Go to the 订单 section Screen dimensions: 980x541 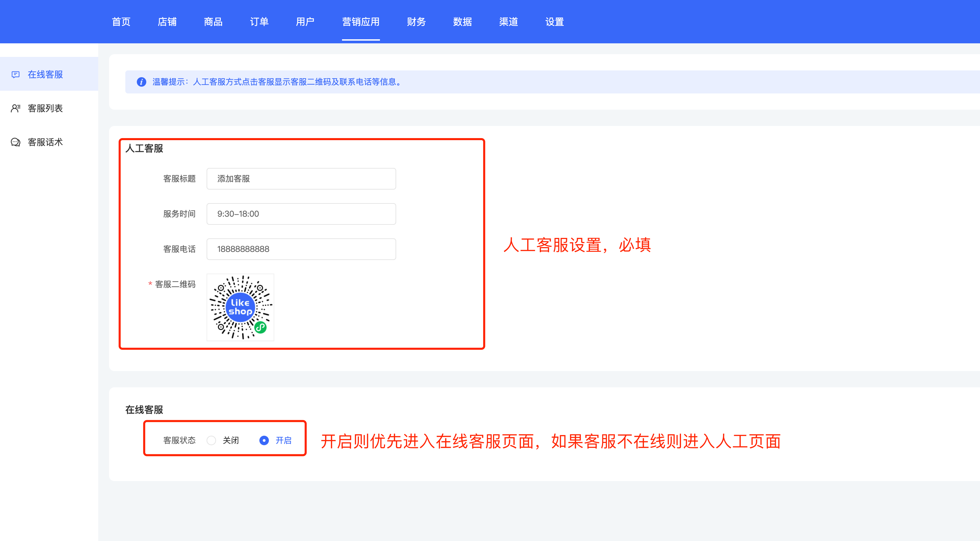[x=259, y=22]
